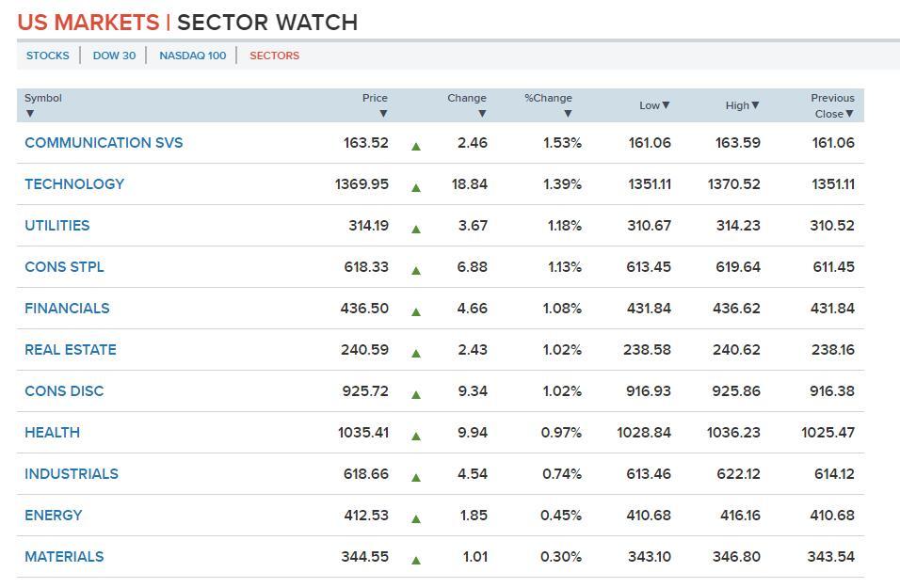Sort table by Symbol arrow
This screenshot has height=588, width=900.
(30, 114)
